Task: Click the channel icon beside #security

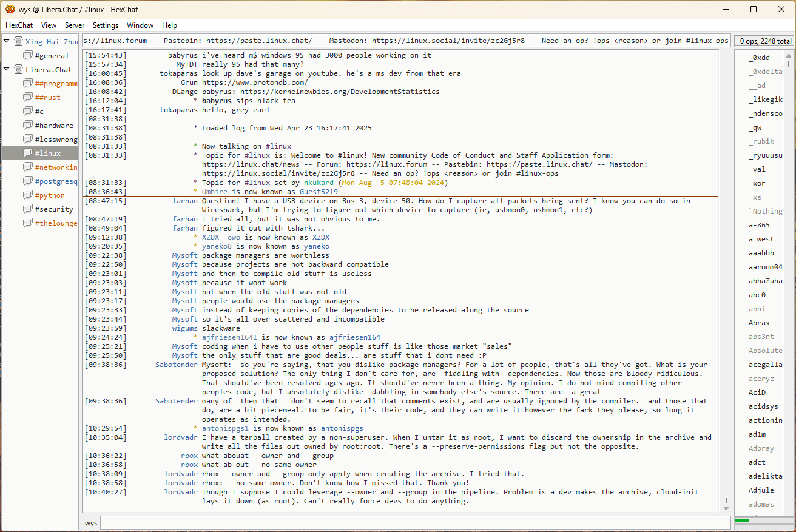Action: point(28,209)
